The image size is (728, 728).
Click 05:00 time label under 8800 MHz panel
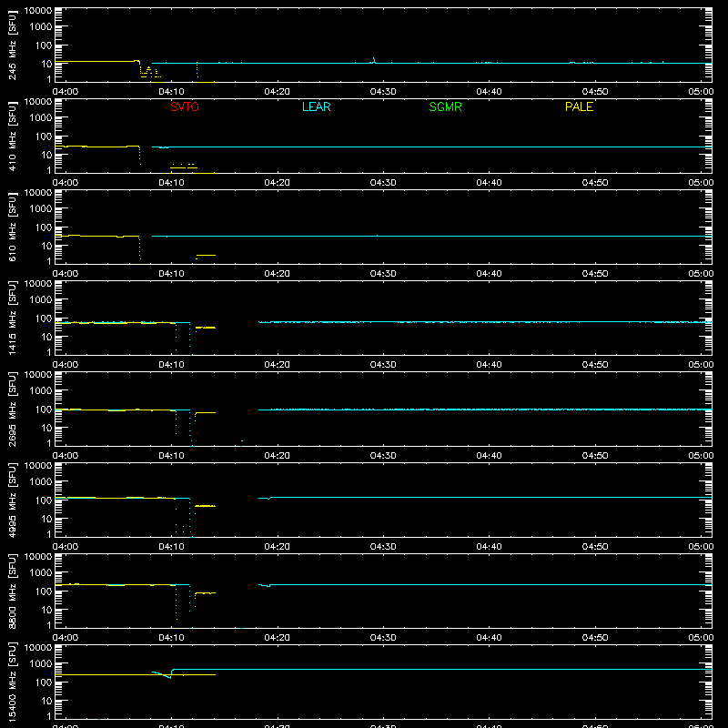coord(701,638)
